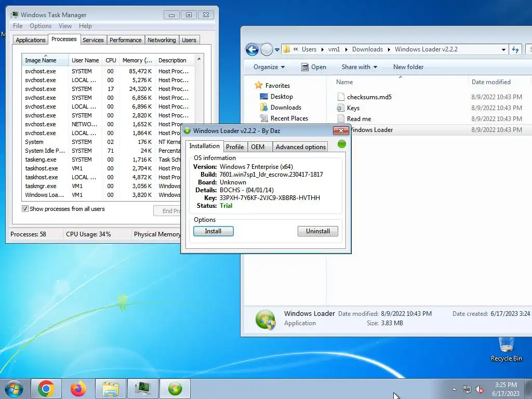Open Advanced options tab

(301, 147)
